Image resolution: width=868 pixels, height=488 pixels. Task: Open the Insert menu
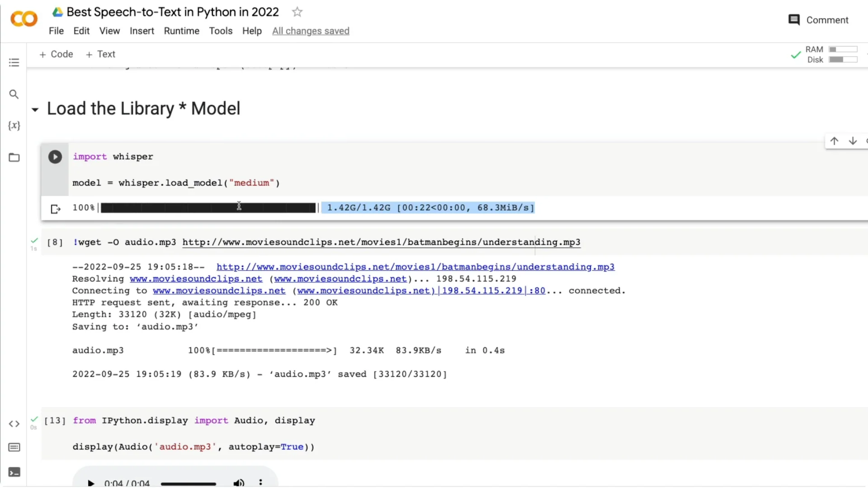(142, 31)
